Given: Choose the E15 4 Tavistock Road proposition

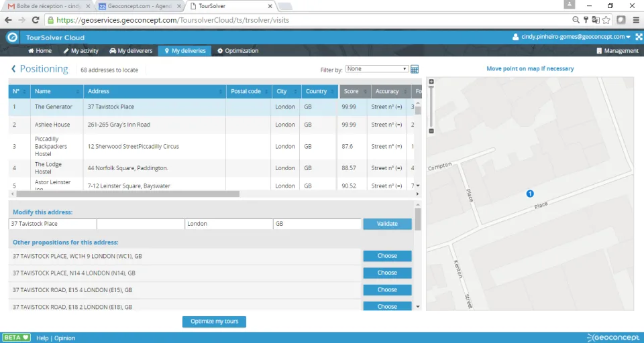Looking at the screenshot, I should 387,290.
